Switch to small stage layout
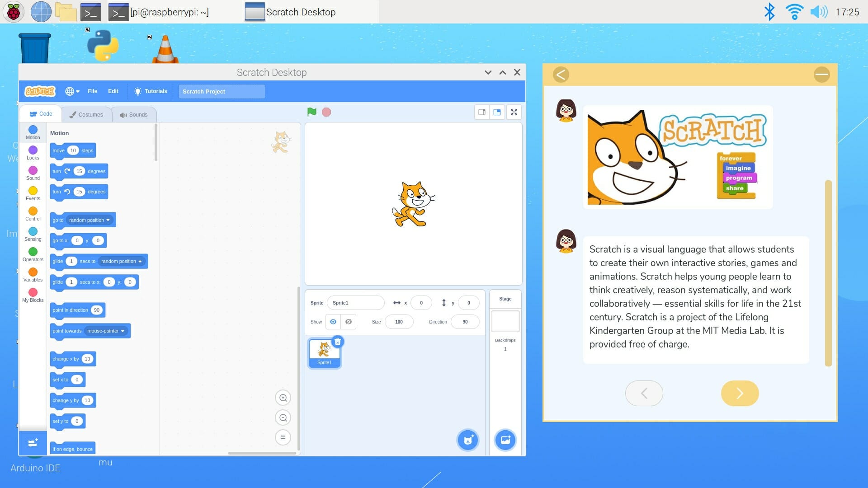Viewport: 868px width, 488px height. pyautogui.click(x=482, y=112)
